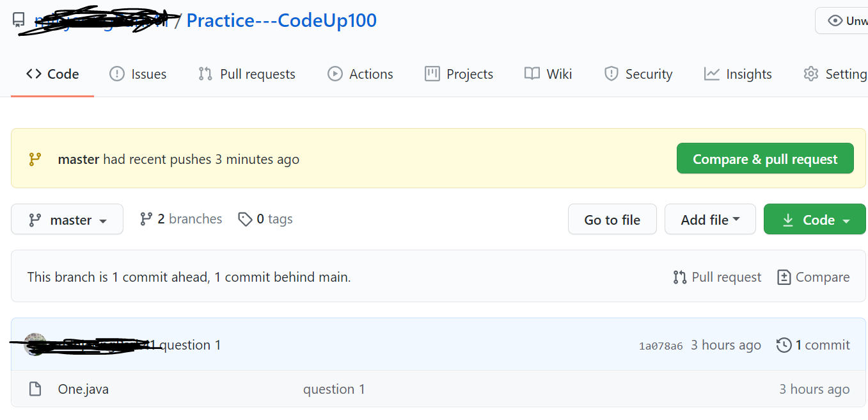
Task: Click the 3 hours ago text beside the commit hash
Action: click(x=726, y=345)
